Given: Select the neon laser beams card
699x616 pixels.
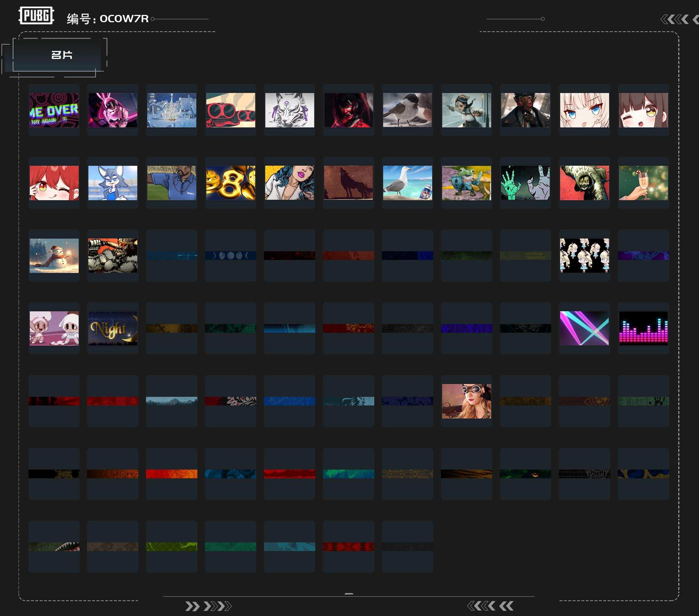Looking at the screenshot, I should (585, 328).
